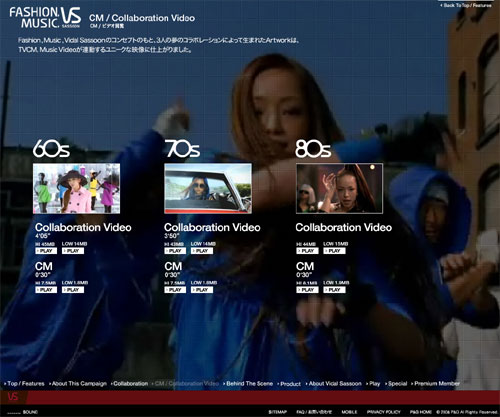Viewport: 500px width, 417px height.
Task: Play the 60s CM in HI quality
Action: coord(46,290)
